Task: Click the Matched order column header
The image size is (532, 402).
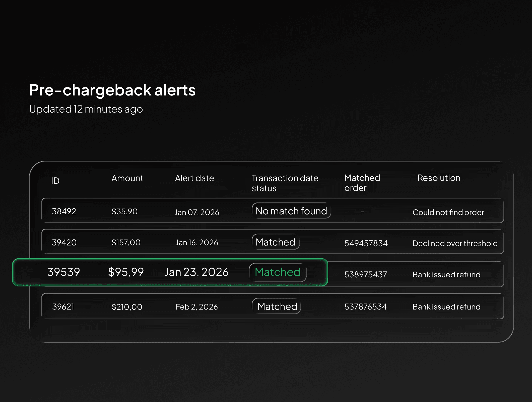Action: click(x=362, y=183)
